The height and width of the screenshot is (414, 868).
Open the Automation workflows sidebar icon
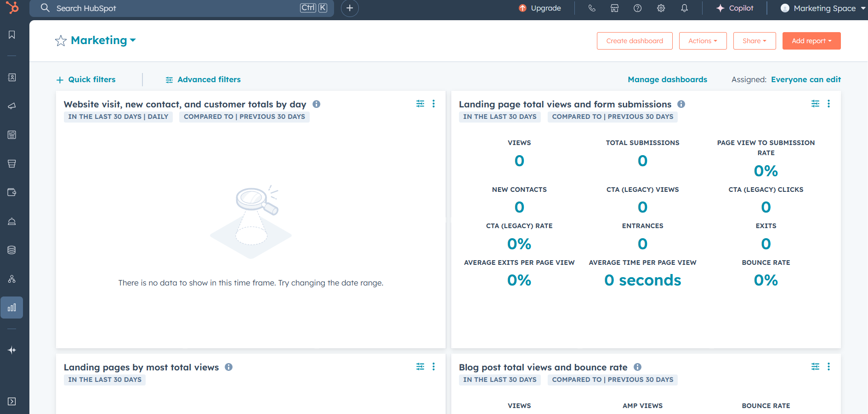tap(12, 279)
